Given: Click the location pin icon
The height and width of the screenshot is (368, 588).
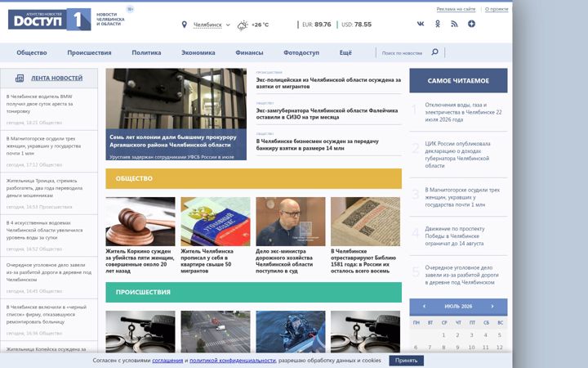Looking at the screenshot, I should click(x=184, y=25).
